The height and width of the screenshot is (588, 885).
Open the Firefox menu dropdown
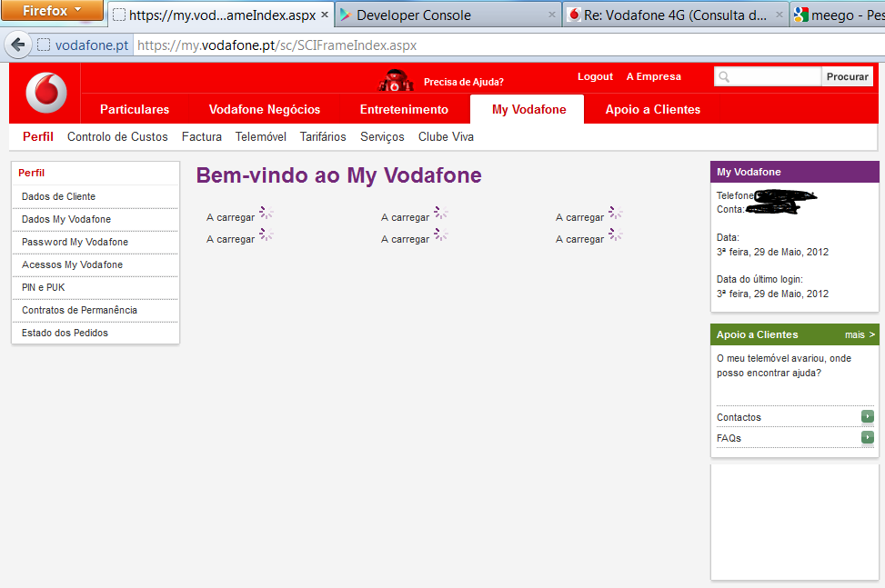pos(51,11)
